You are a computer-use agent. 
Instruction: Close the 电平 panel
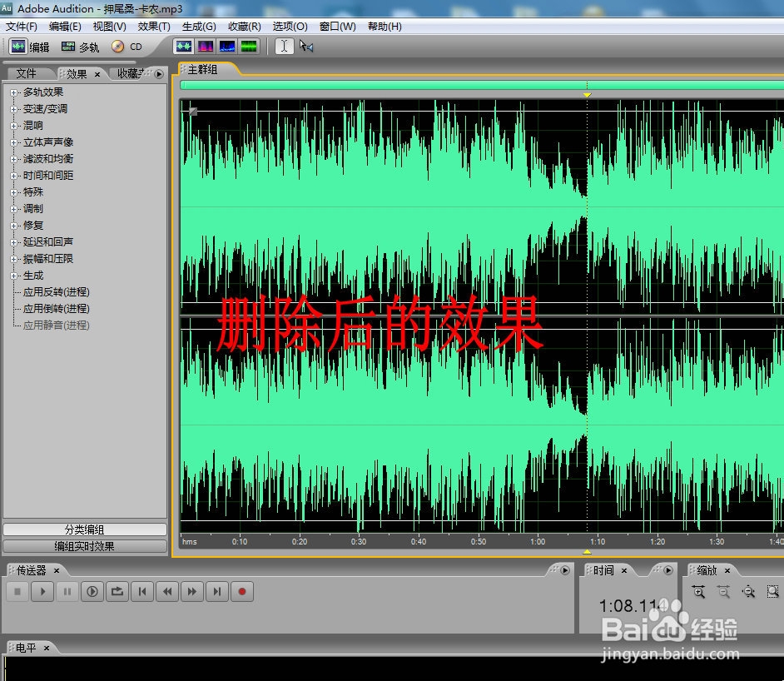(47, 648)
